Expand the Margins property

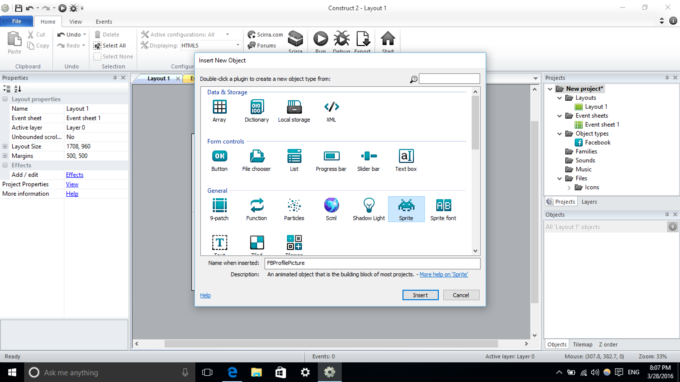pos(5,156)
